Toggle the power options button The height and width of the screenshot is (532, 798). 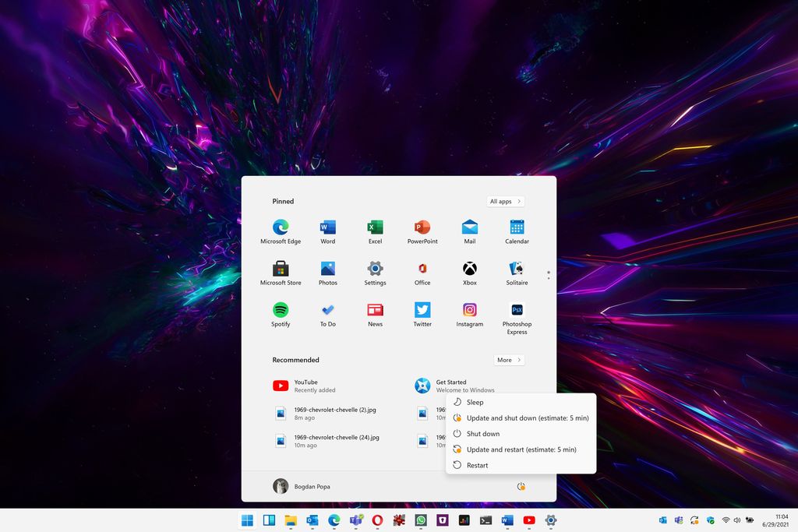(521, 487)
